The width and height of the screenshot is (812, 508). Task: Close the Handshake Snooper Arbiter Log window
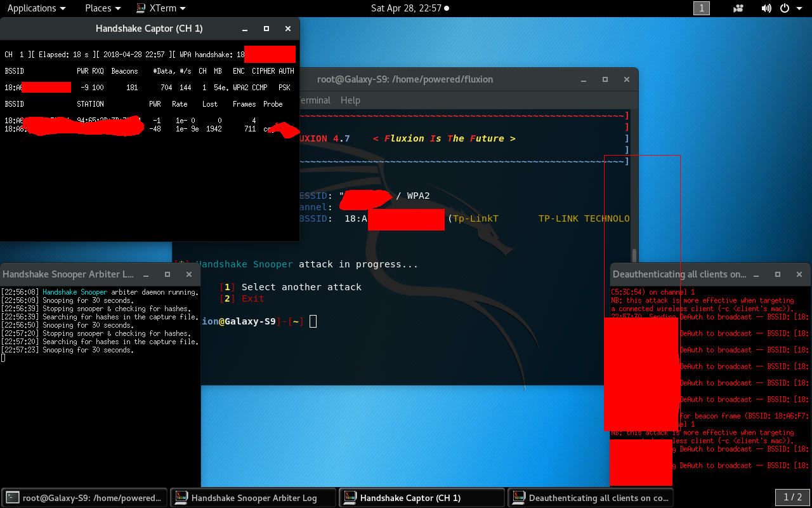189,274
